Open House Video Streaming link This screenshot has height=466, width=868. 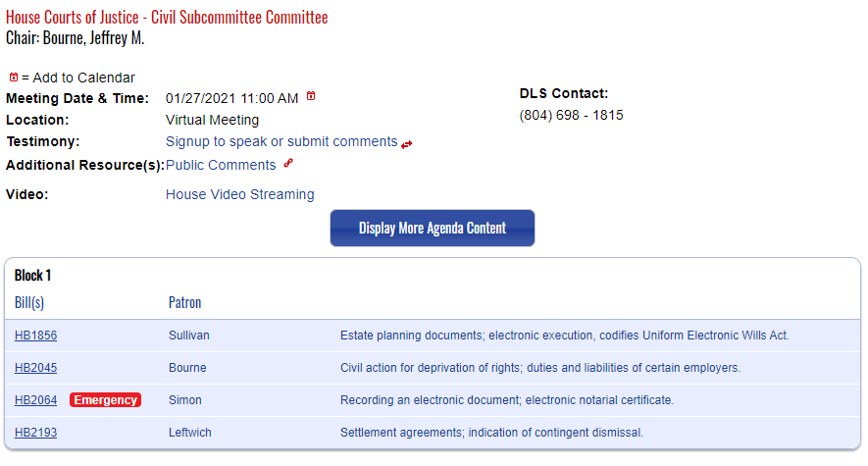[239, 194]
